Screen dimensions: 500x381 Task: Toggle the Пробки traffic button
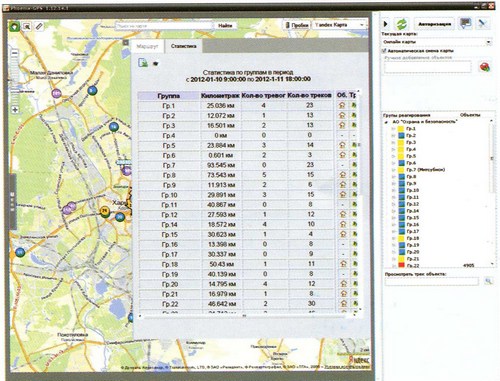pos(297,25)
